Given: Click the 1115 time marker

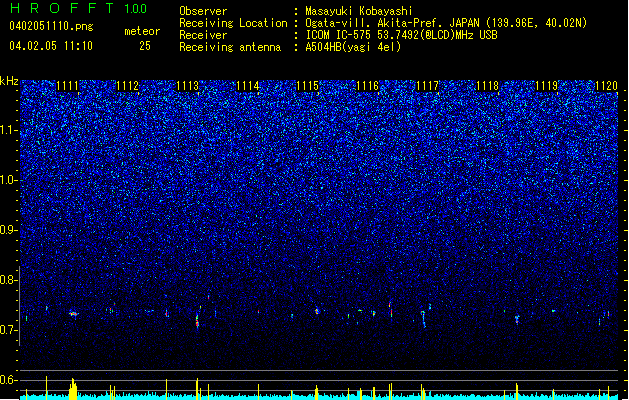Looking at the screenshot, I should coord(307,85).
